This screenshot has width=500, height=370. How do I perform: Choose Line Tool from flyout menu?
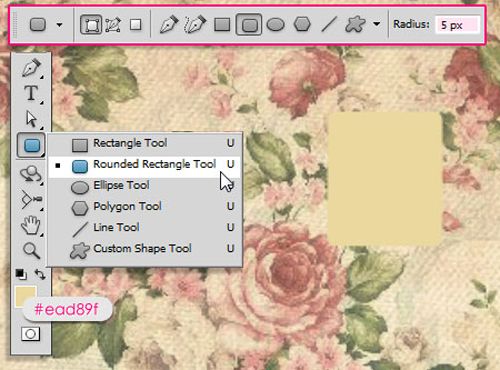tap(145, 228)
